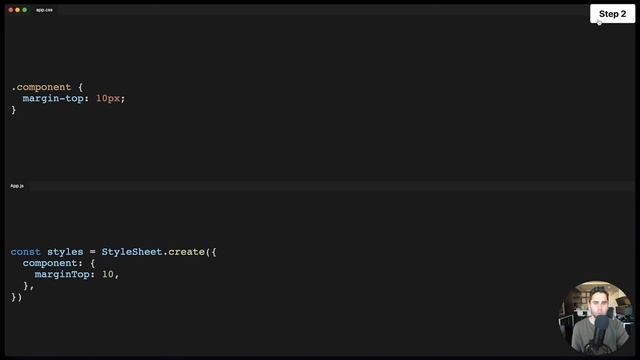Click the yellow minimize window dot

(18, 10)
